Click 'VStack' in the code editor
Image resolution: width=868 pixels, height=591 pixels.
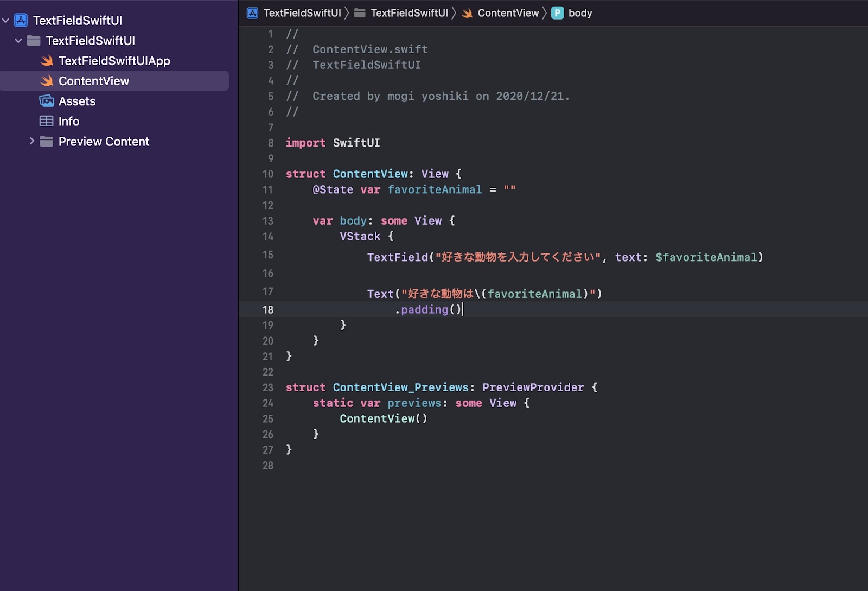point(360,236)
